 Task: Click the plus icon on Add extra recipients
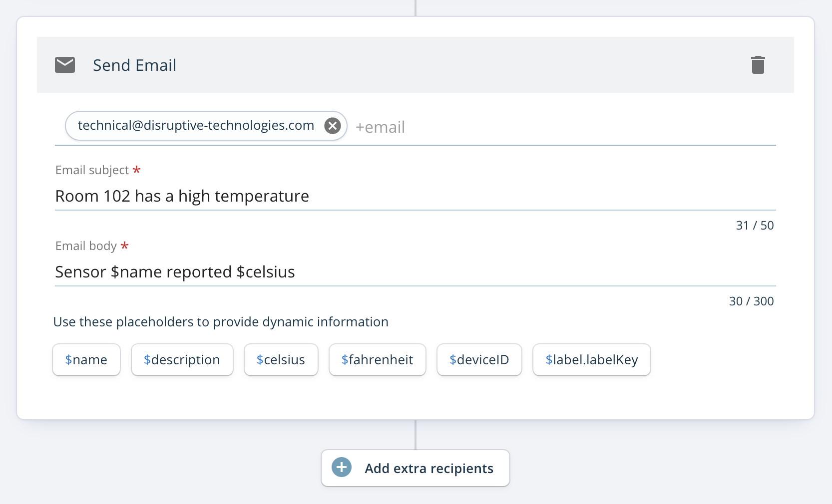[x=342, y=468]
